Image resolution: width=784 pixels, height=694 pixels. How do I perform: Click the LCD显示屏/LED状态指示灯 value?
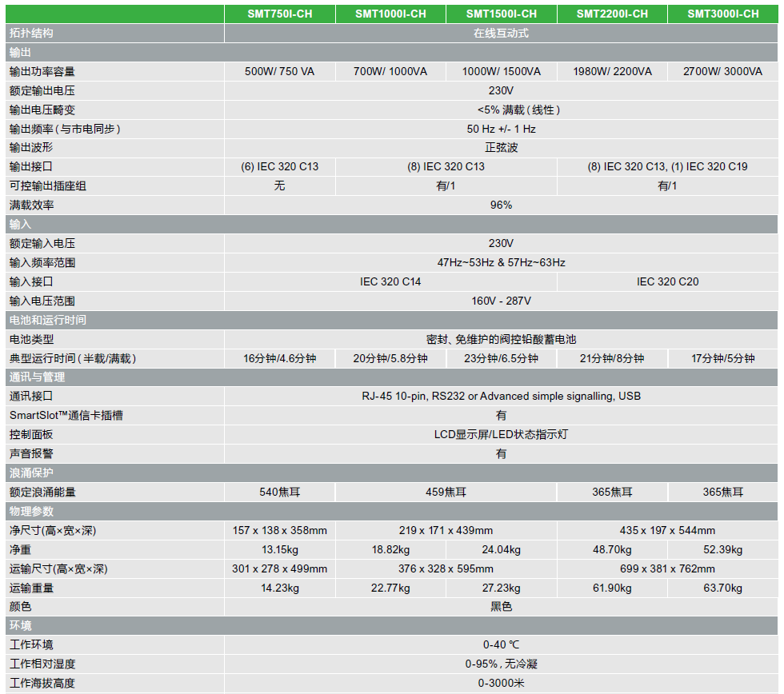501,434
